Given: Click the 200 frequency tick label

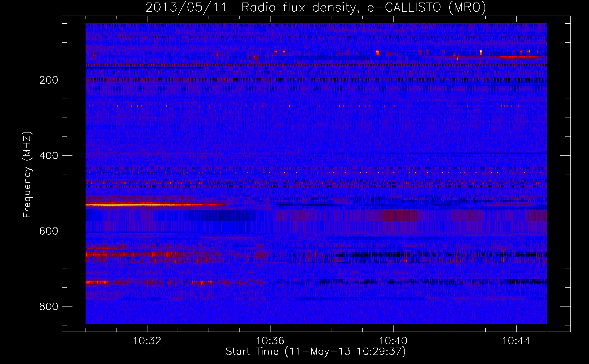Looking at the screenshot, I should click(49, 80).
